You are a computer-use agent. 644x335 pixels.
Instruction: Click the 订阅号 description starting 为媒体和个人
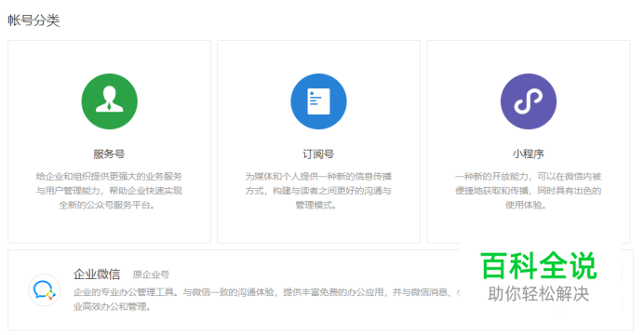coord(318,191)
